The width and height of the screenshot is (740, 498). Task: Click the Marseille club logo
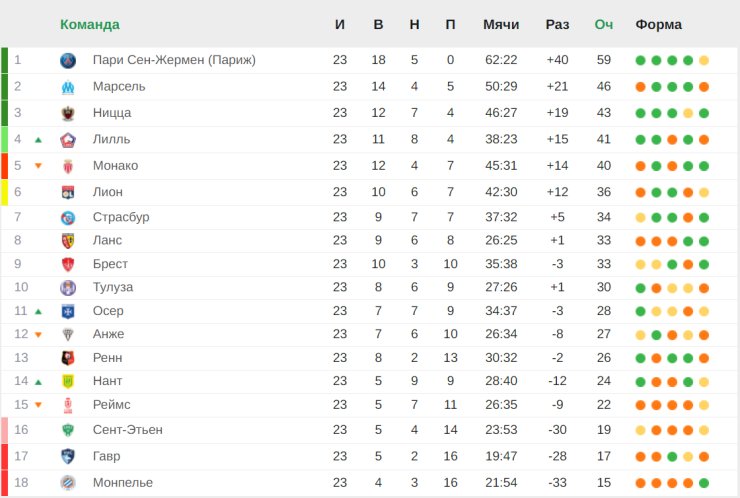[68, 87]
